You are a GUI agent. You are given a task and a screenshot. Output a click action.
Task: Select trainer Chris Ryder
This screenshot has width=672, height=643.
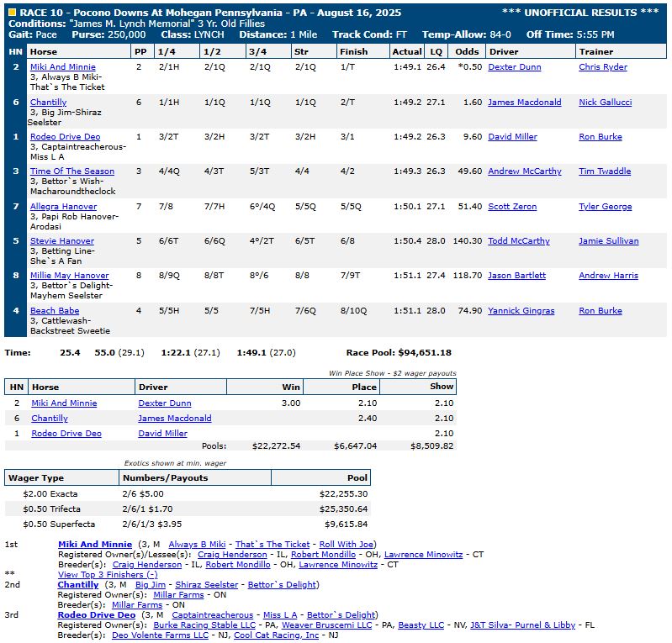[x=602, y=67]
